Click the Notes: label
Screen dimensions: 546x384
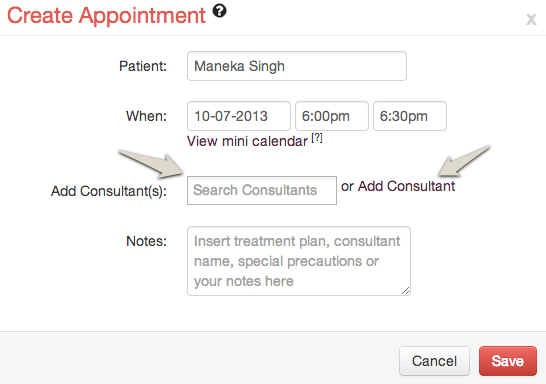click(146, 241)
